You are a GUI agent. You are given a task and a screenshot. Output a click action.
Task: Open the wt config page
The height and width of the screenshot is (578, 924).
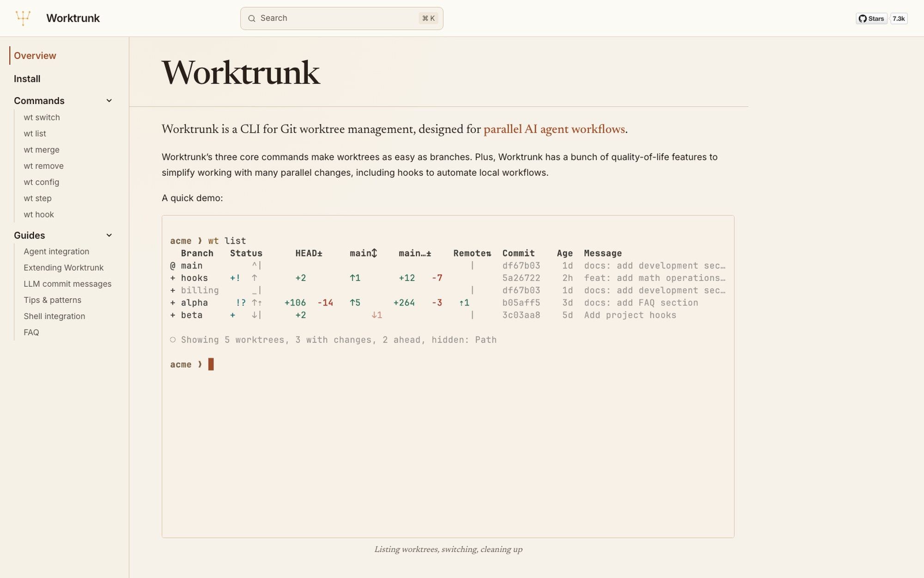(x=42, y=182)
